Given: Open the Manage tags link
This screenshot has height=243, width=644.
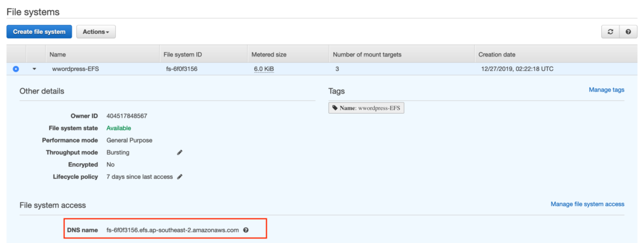Looking at the screenshot, I should (607, 90).
